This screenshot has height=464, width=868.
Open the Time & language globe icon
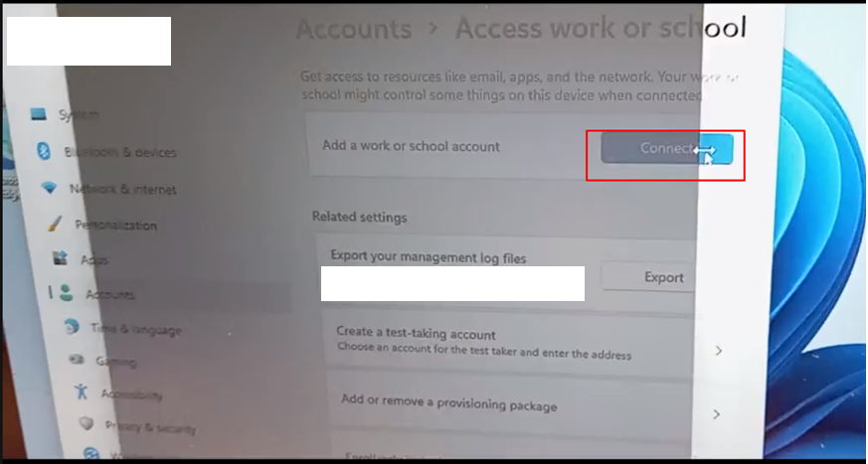72,326
